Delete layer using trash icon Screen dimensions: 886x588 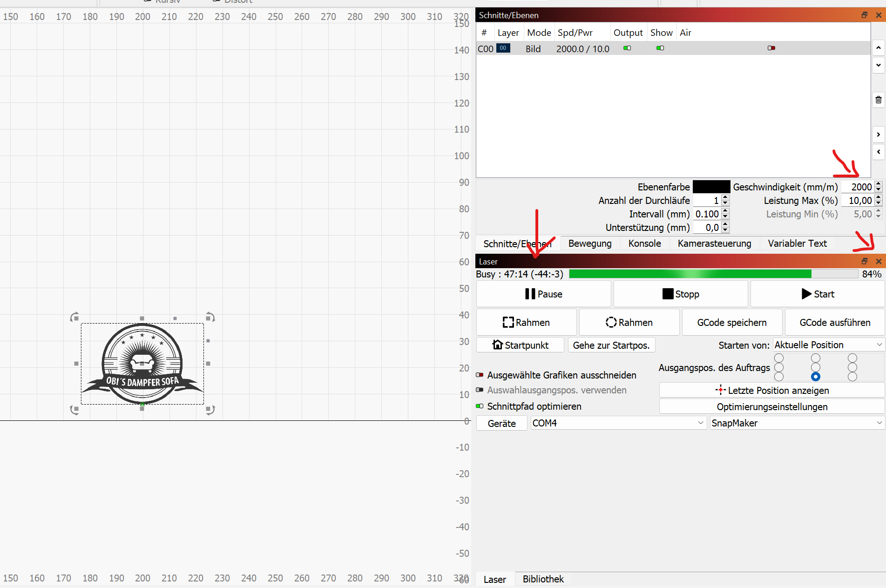pos(878,100)
